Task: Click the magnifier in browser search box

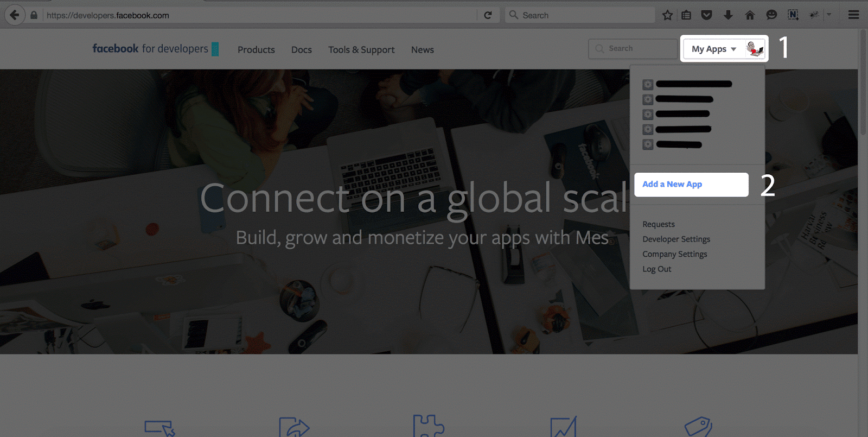Action: pyautogui.click(x=513, y=15)
